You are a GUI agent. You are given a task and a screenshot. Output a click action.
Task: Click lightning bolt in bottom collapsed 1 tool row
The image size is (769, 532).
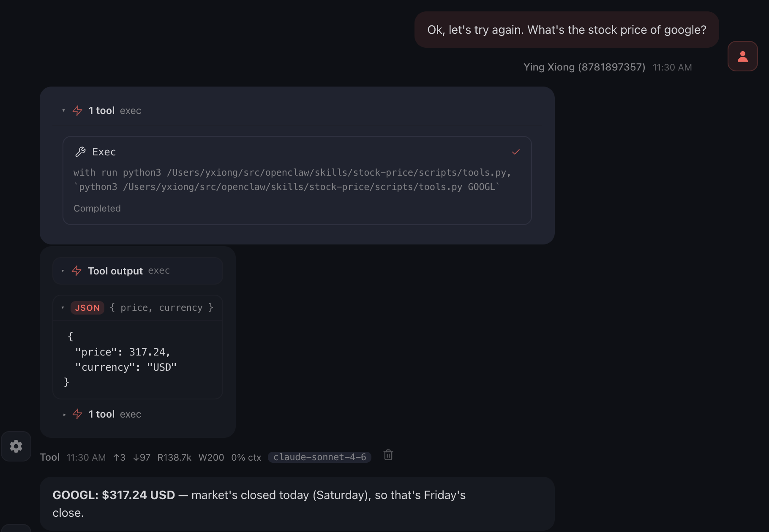coord(77,414)
